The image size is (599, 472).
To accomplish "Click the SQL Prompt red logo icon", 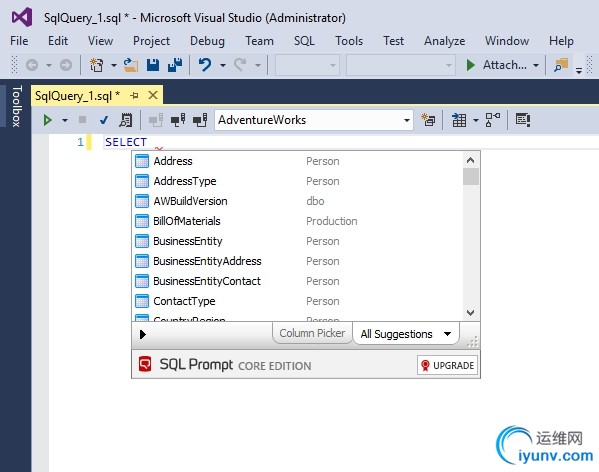I will point(145,364).
